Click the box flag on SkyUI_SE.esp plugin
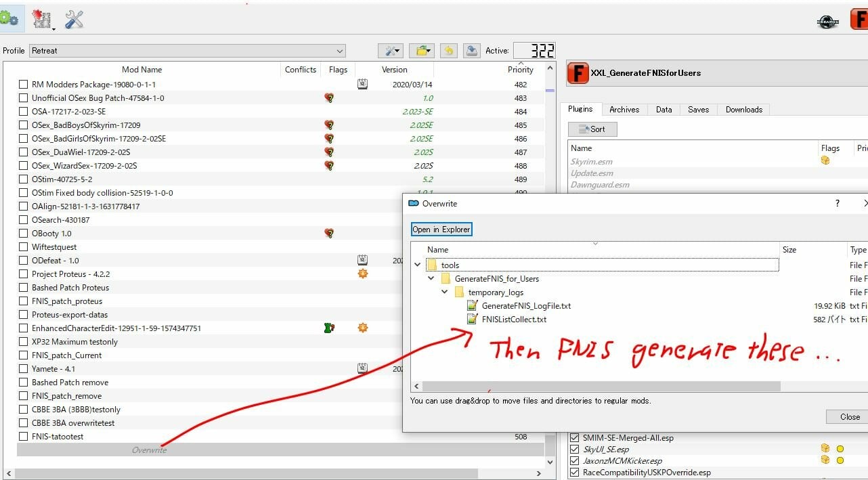 pyautogui.click(x=825, y=448)
